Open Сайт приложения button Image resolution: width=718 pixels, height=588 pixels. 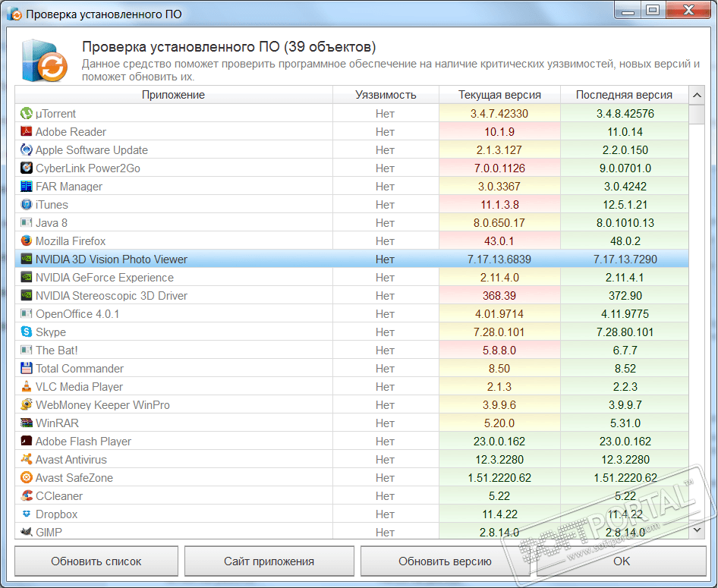(x=269, y=561)
